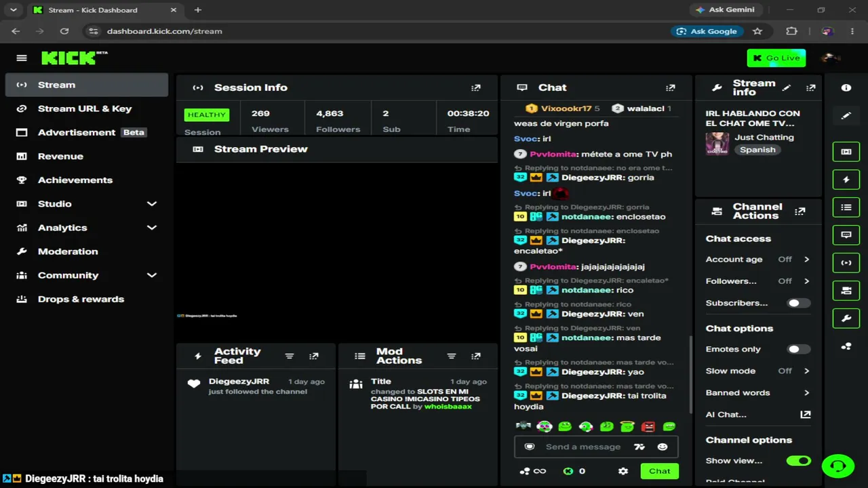Open Drops & rewards page
Viewport: 868px width, 488px height.
coord(87,299)
